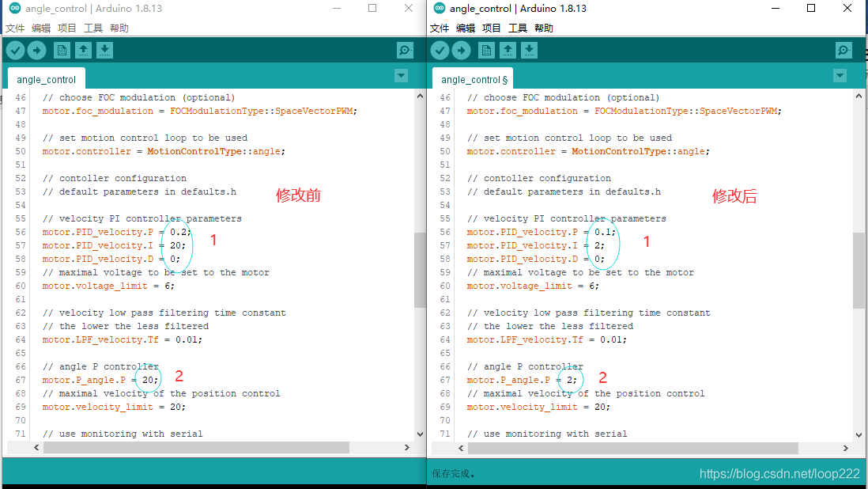Open Serial Monitor in left window
The image size is (868, 489).
pos(406,51)
